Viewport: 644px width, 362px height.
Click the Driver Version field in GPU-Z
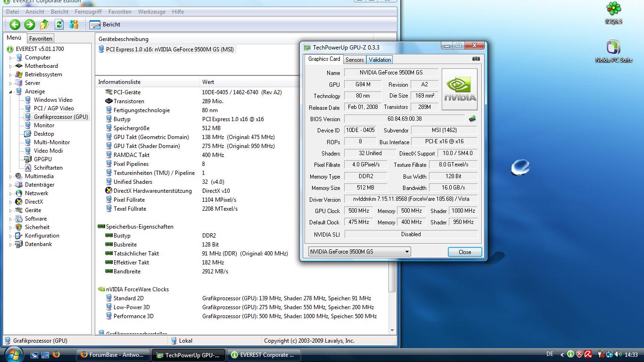point(411,199)
